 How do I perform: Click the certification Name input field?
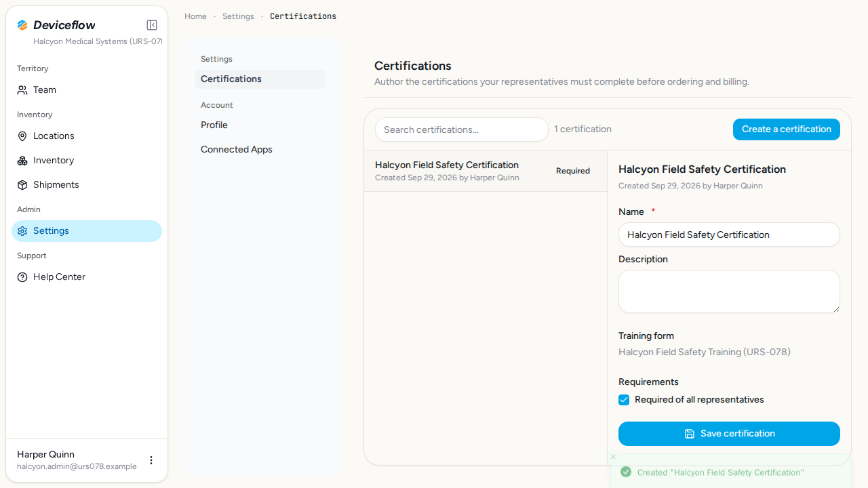[729, 235]
